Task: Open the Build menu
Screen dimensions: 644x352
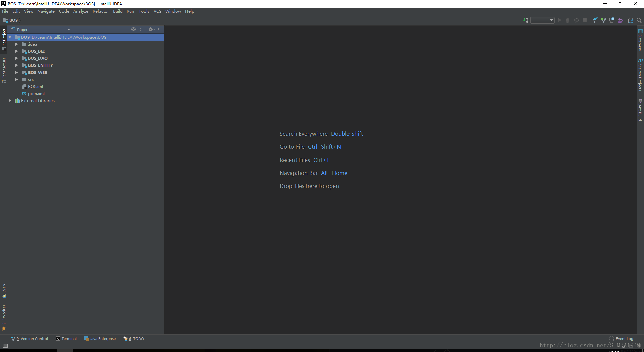Action: point(118,11)
